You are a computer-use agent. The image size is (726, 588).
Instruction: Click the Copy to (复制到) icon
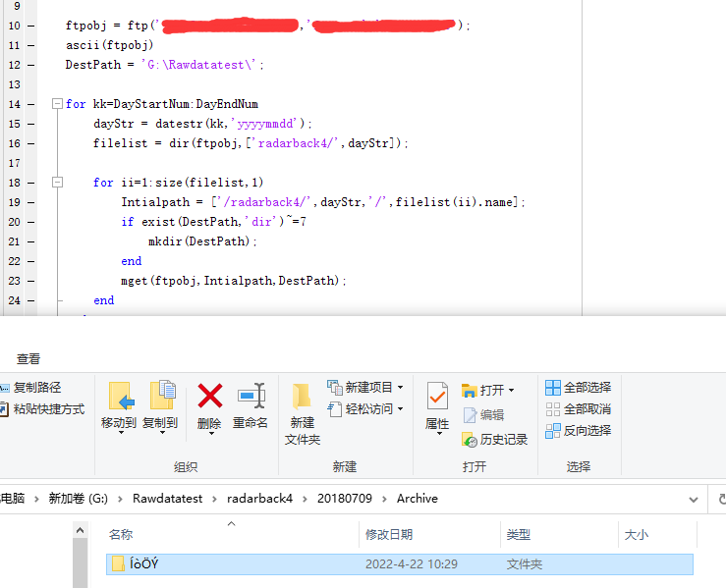click(x=160, y=398)
